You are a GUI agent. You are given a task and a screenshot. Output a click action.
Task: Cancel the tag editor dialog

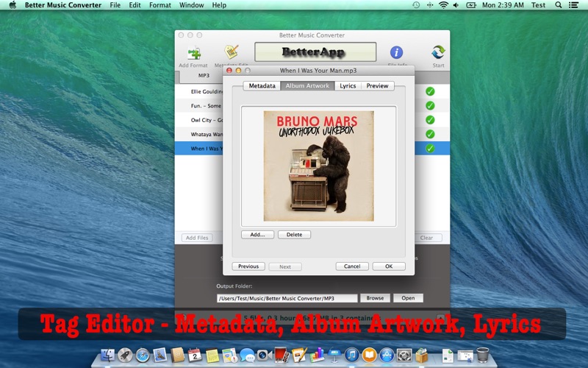coord(352,266)
